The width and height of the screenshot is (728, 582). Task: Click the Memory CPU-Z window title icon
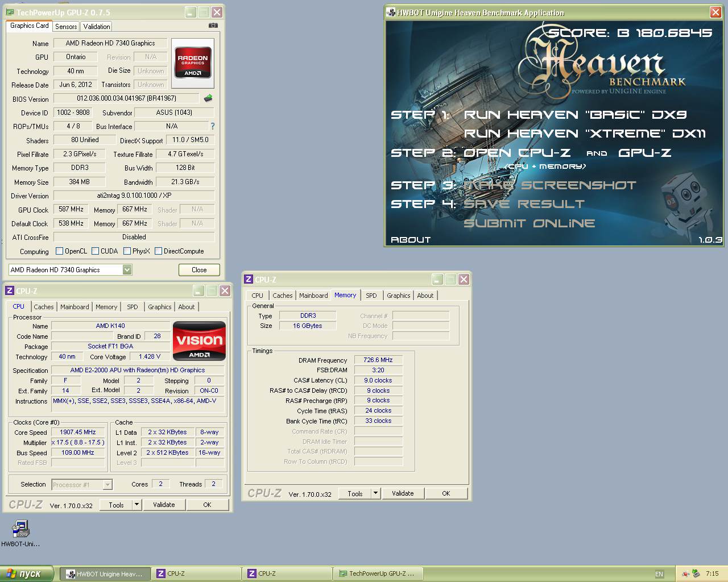[x=249, y=279]
